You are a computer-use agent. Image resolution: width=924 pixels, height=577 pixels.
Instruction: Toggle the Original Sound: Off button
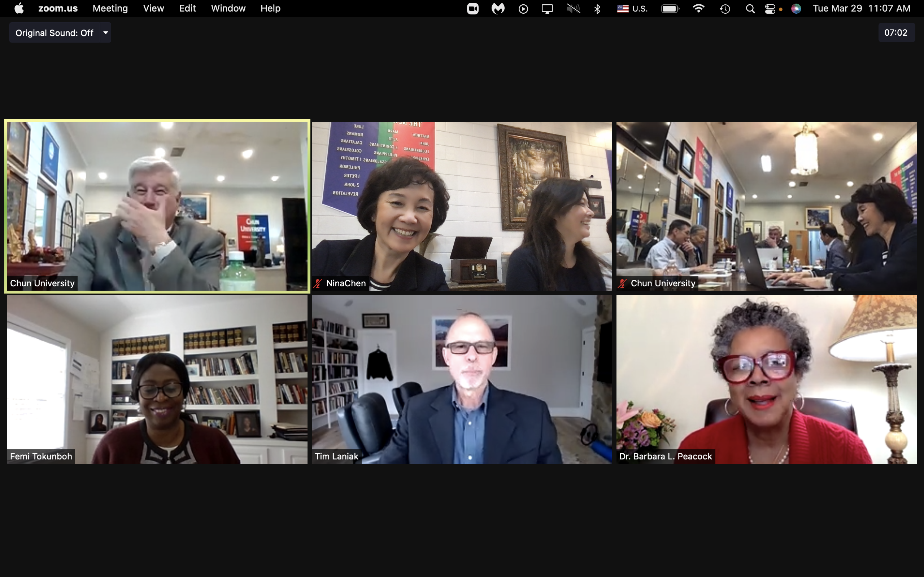point(55,33)
